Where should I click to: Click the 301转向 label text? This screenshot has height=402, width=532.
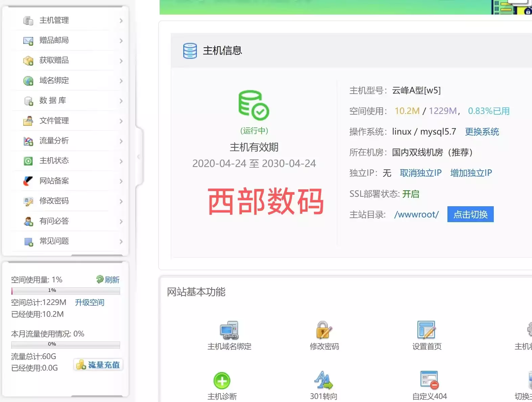pyautogui.click(x=324, y=397)
